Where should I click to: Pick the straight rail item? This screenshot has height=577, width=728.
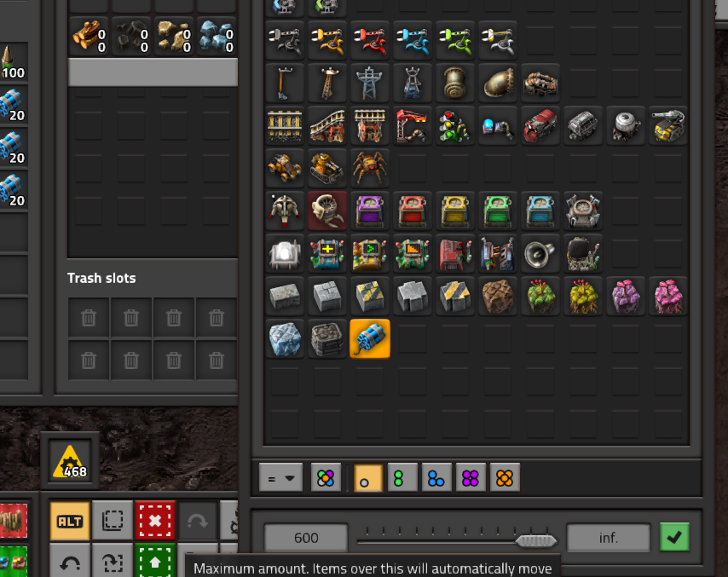tap(285, 126)
